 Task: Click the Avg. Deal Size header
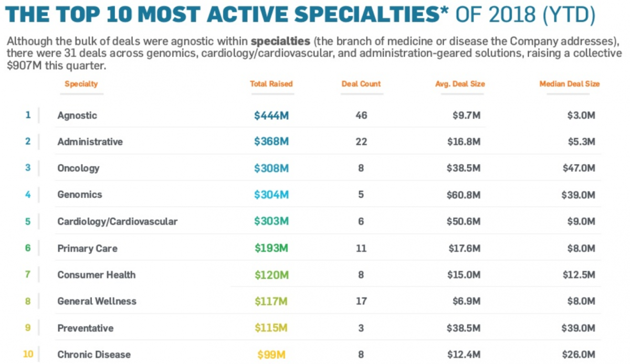pos(460,84)
